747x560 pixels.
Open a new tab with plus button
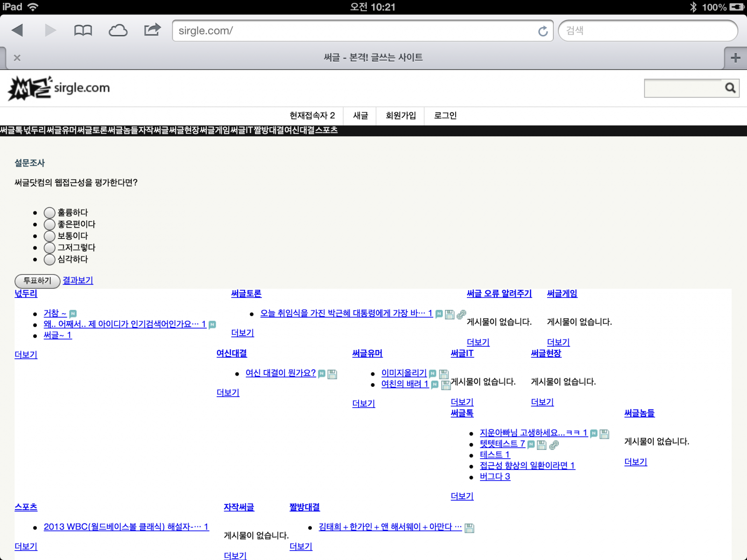(x=735, y=58)
